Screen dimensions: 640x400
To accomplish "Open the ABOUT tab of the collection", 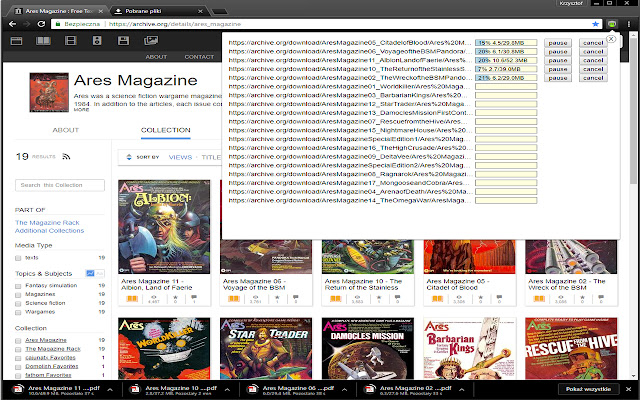I will tap(66, 130).
